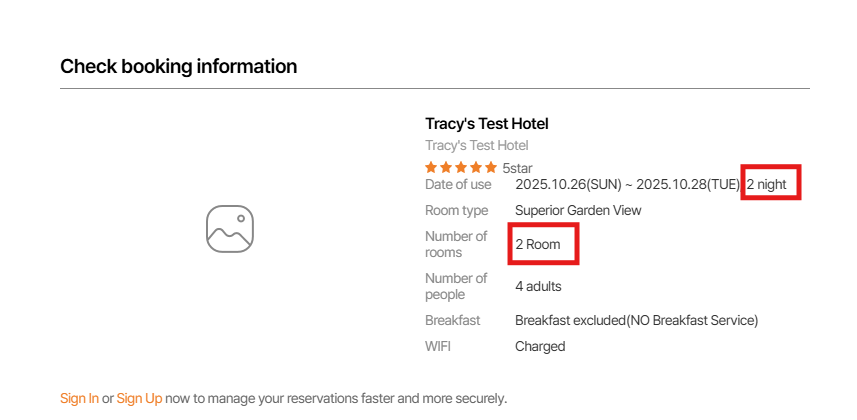Open the Sign In link
The image size is (857, 420).
pos(79,398)
